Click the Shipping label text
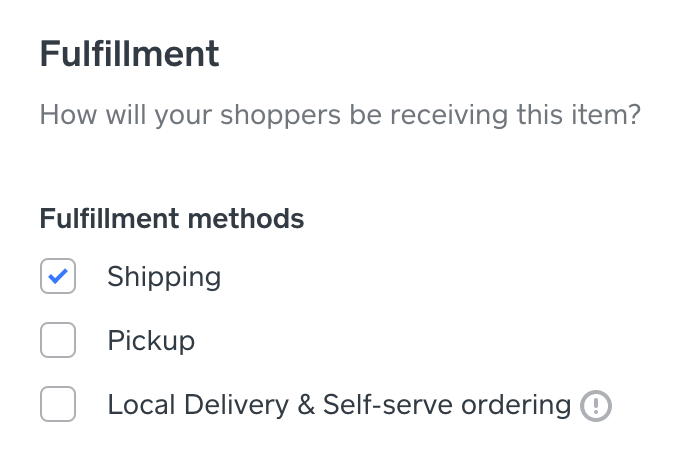This screenshot has width=688, height=468. click(x=164, y=277)
